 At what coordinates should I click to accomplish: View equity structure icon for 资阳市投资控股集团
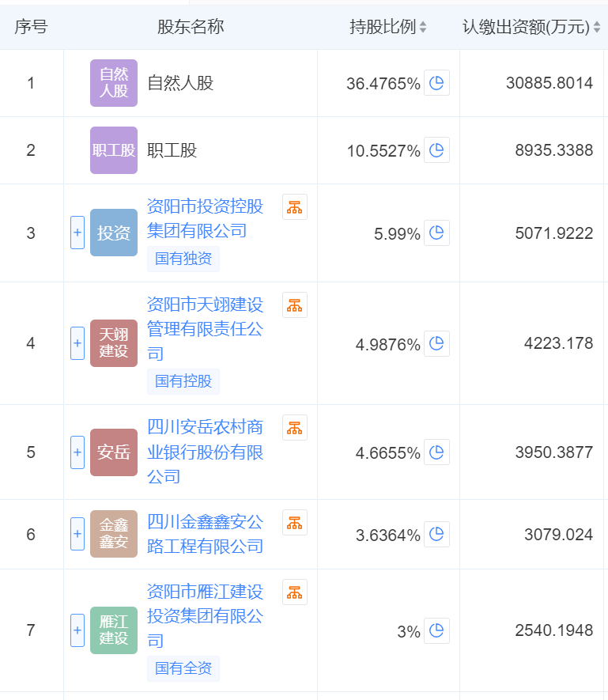pos(295,207)
